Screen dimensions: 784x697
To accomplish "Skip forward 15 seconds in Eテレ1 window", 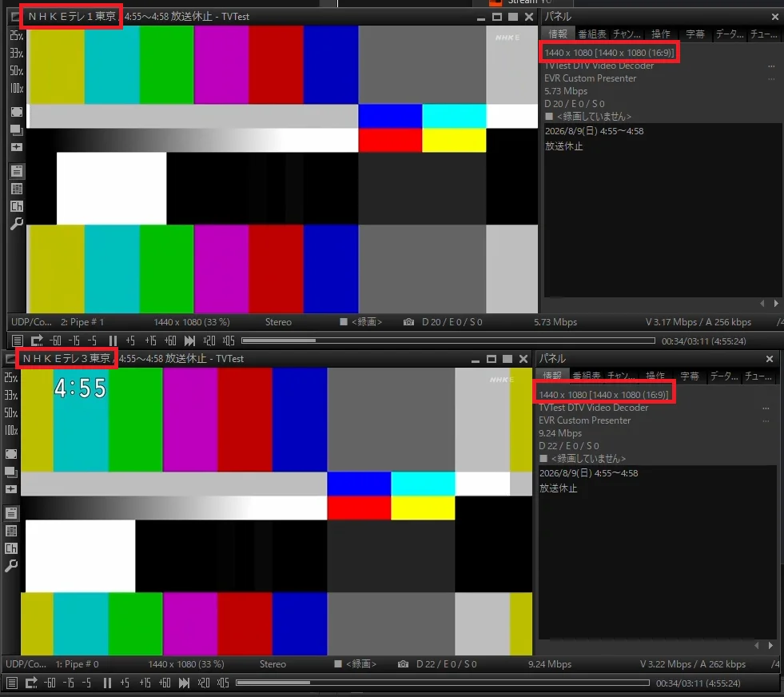I will [150, 341].
